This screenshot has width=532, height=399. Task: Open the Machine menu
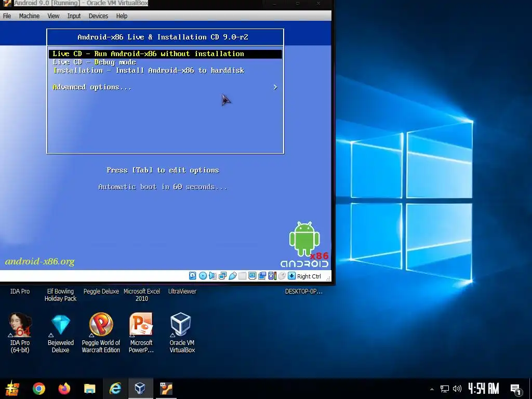pos(29,16)
